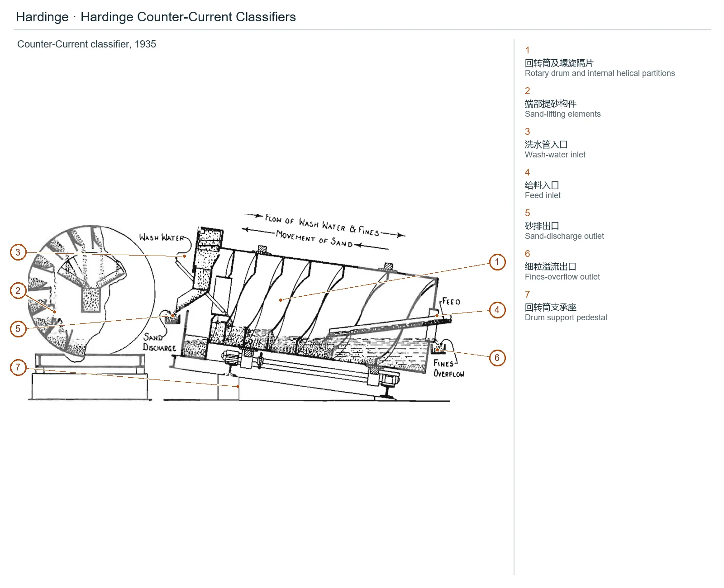Click the Chinese label '给料入口'
This screenshot has width=724, height=588.
(542, 185)
